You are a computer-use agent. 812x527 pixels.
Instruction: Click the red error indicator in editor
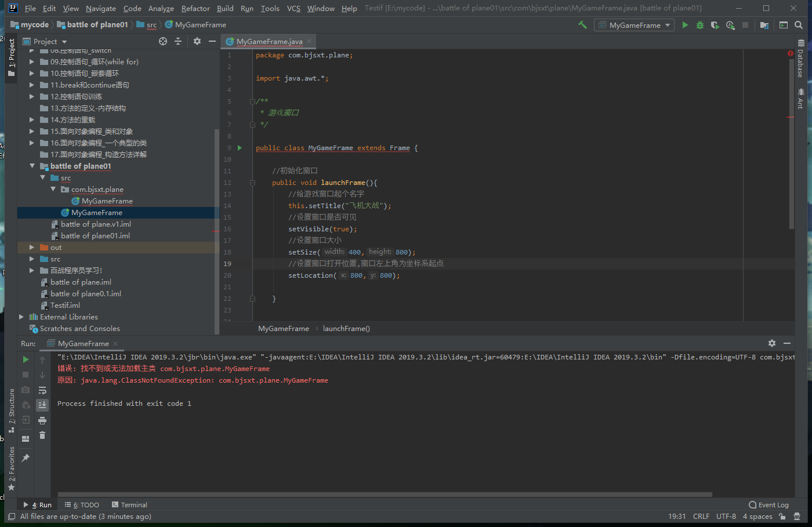(x=790, y=53)
